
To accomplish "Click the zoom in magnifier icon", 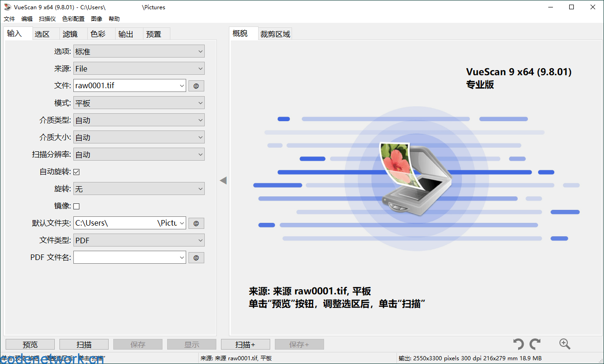I will (565, 344).
